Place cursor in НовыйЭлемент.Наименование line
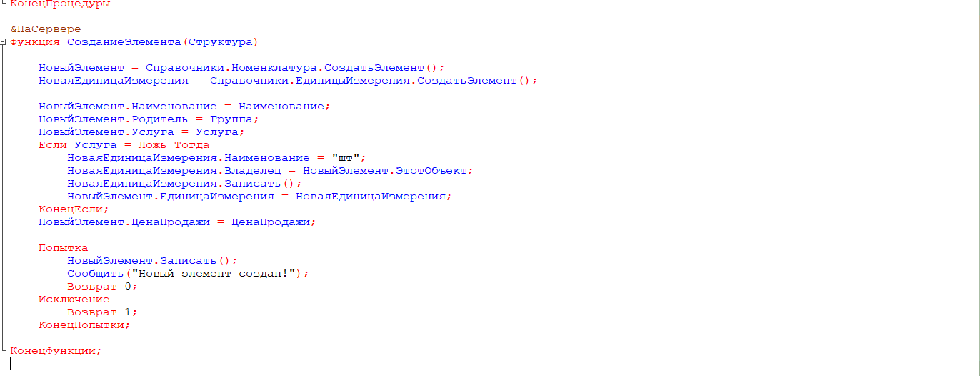The image size is (980, 376). pyautogui.click(x=185, y=107)
